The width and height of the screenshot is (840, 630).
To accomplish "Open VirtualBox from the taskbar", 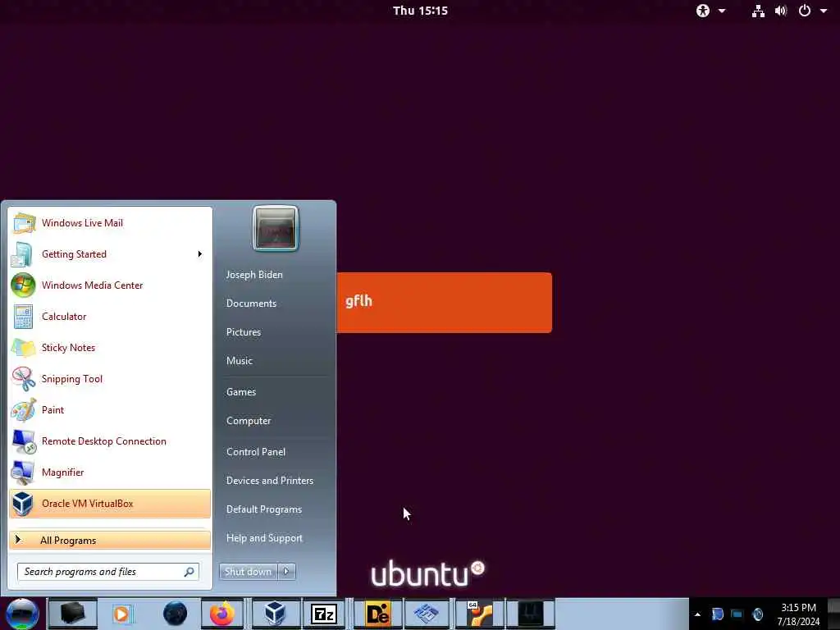I will (x=276, y=614).
